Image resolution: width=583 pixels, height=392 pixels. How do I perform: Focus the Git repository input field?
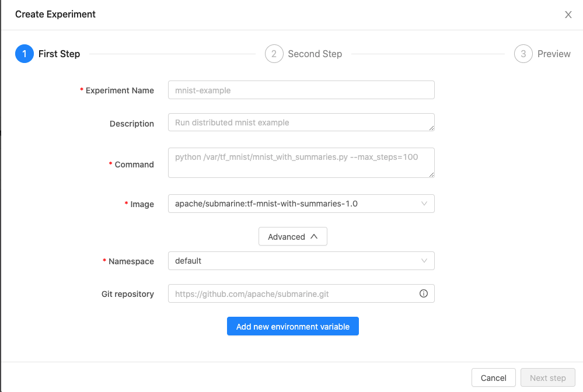point(292,293)
